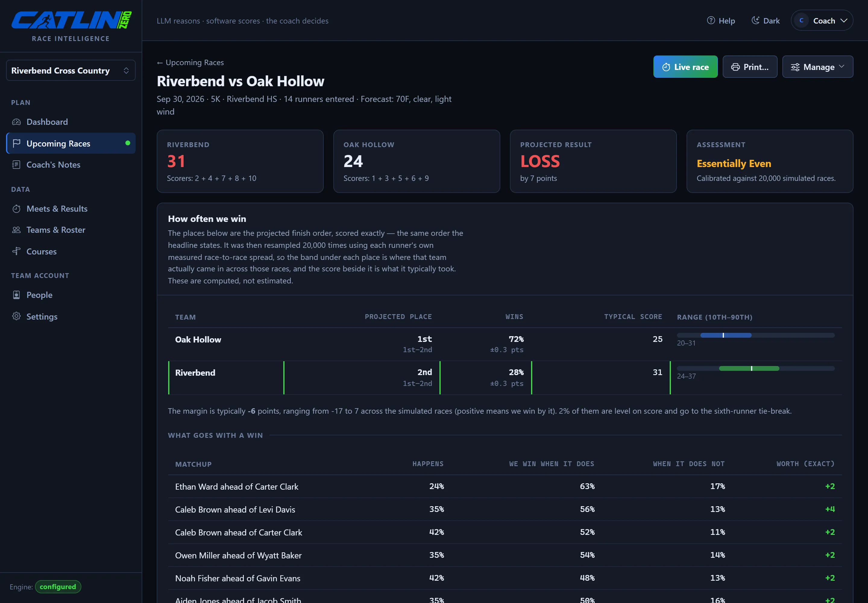
Task: Click the Print... button
Action: pos(750,67)
